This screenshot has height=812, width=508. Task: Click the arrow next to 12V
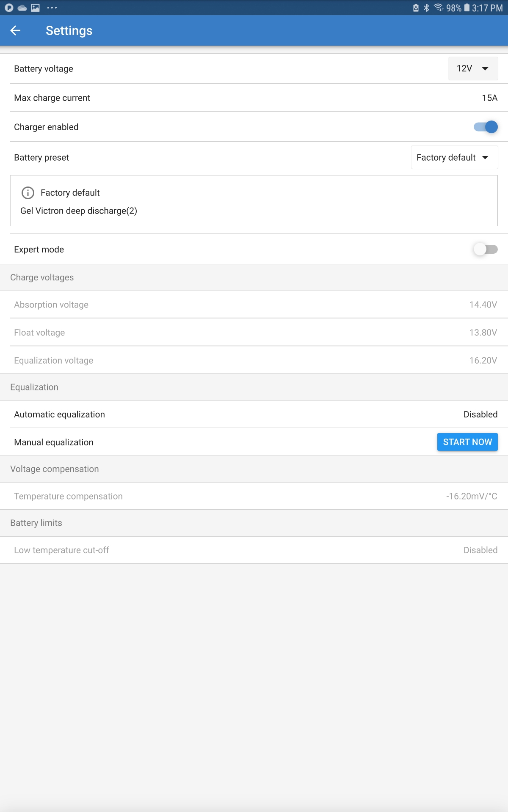485,69
